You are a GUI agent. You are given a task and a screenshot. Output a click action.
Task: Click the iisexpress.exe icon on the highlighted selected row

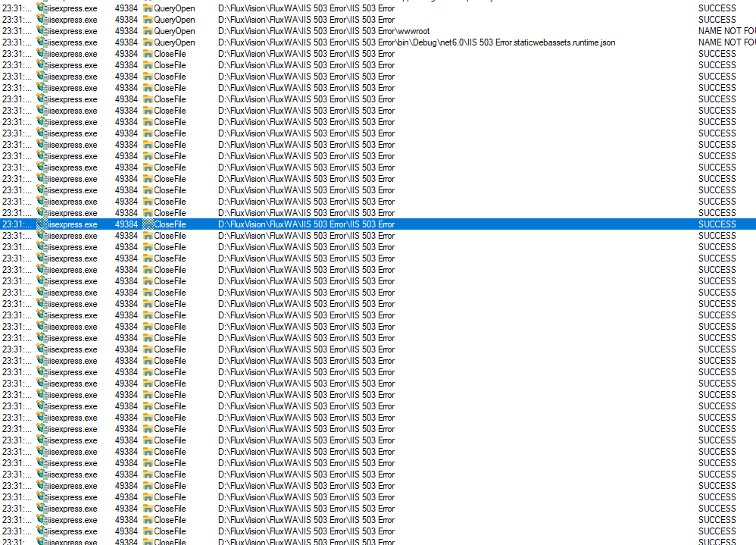pos(40,224)
